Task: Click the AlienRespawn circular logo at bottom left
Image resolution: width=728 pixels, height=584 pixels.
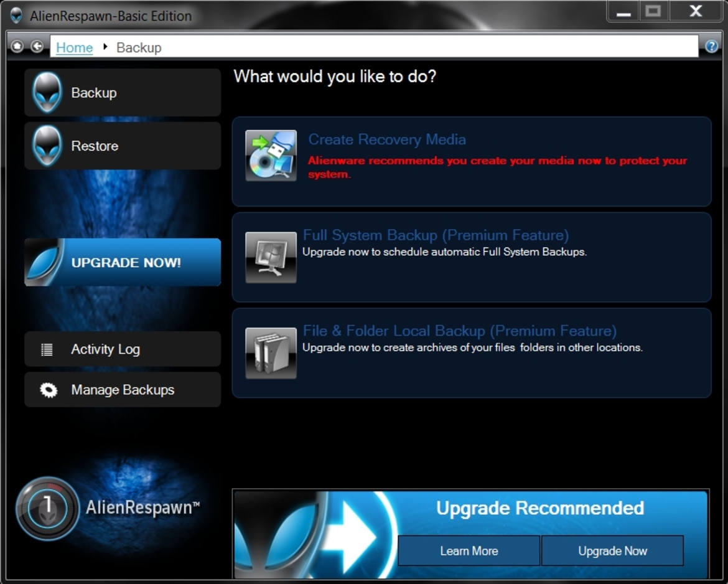Action: [47, 508]
